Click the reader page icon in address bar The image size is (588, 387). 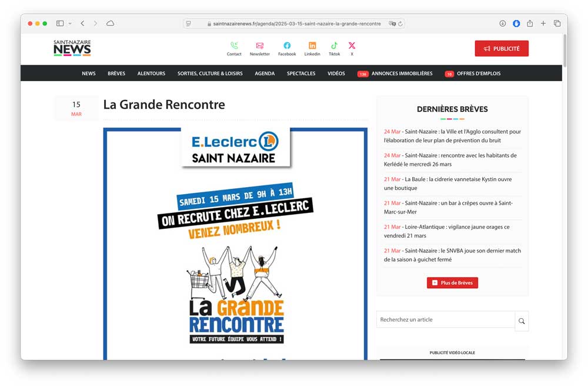click(189, 24)
